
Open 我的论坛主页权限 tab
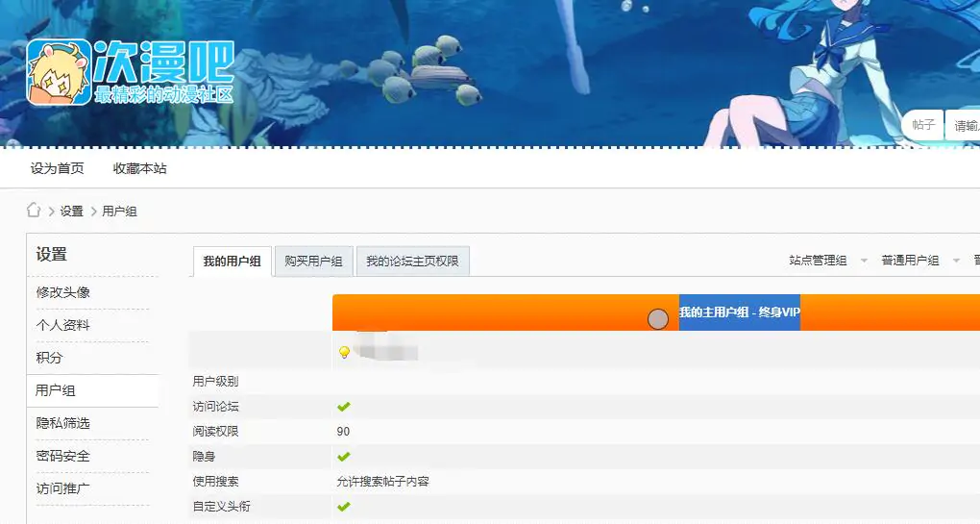click(412, 261)
